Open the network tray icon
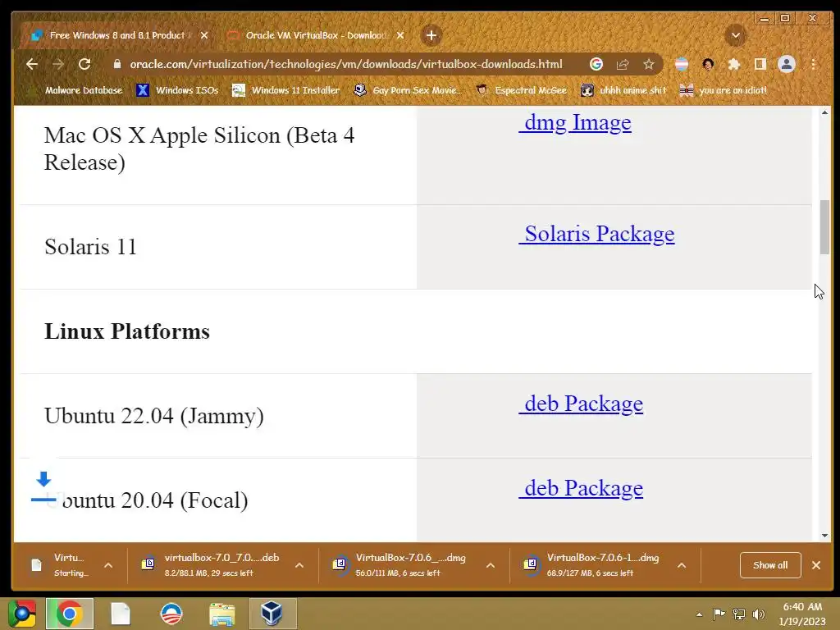This screenshot has width=840, height=630. click(739, 614)
